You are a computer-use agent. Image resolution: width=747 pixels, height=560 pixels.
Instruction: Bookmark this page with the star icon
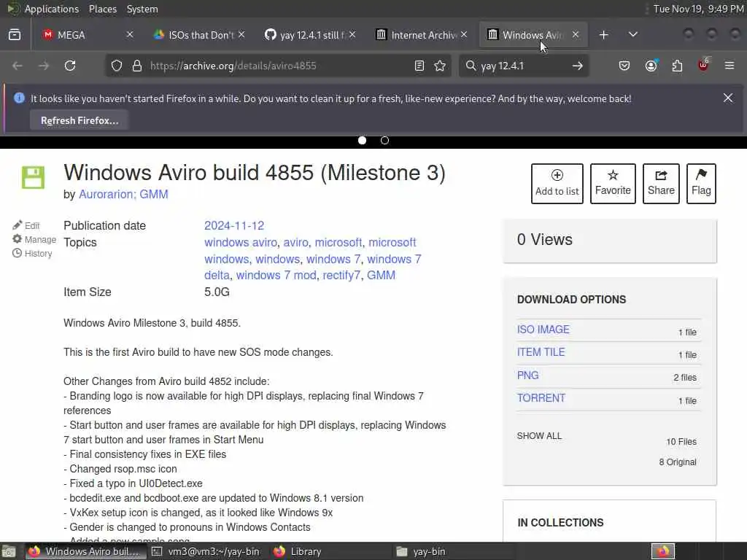tap(440, 66)
